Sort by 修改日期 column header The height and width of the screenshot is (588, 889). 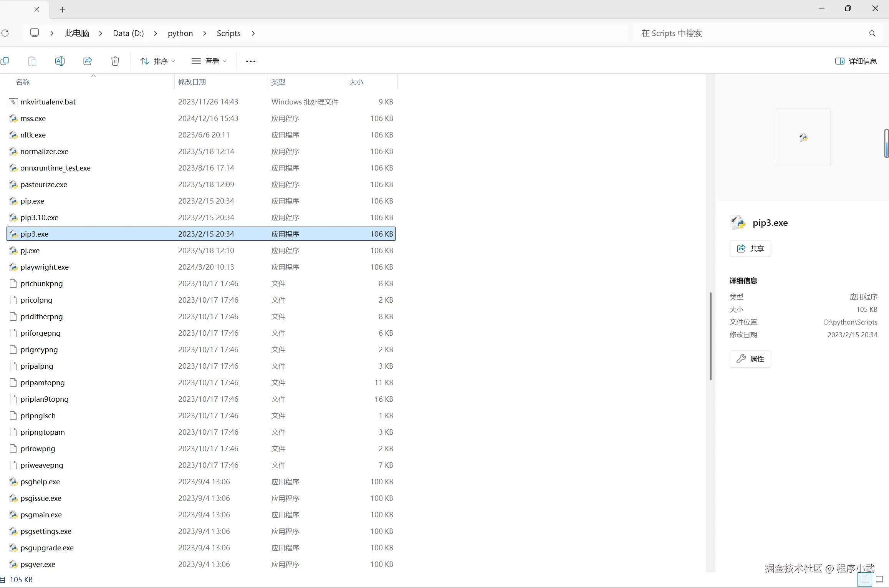[192, 82]
